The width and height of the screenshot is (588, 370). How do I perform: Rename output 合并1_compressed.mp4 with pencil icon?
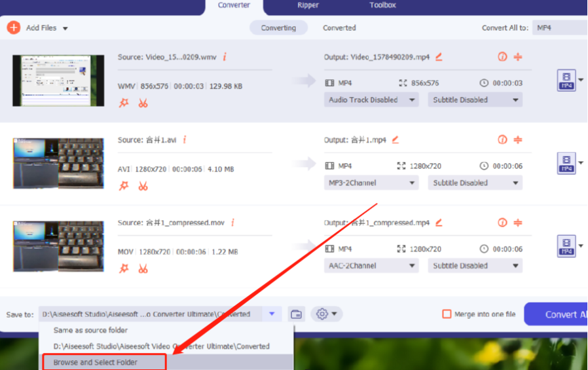[439, 223]
